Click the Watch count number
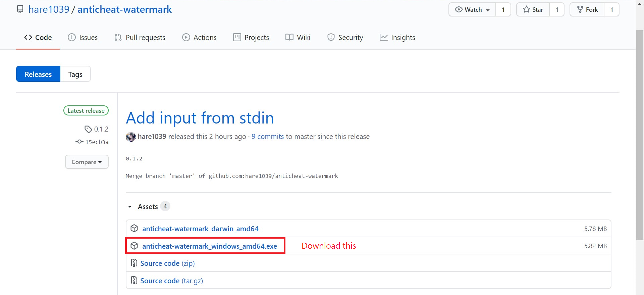Viewport: 644px width, 295px height. click(503, 9)
